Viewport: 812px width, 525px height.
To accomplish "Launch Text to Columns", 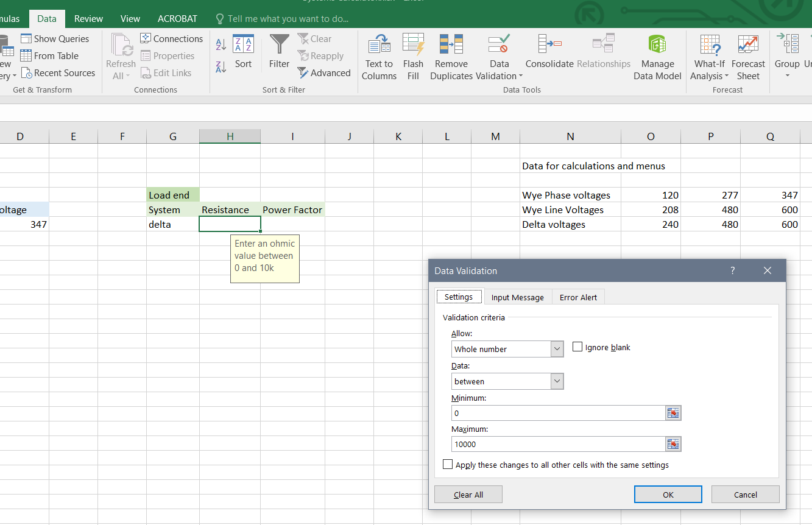I will [379, 57].
